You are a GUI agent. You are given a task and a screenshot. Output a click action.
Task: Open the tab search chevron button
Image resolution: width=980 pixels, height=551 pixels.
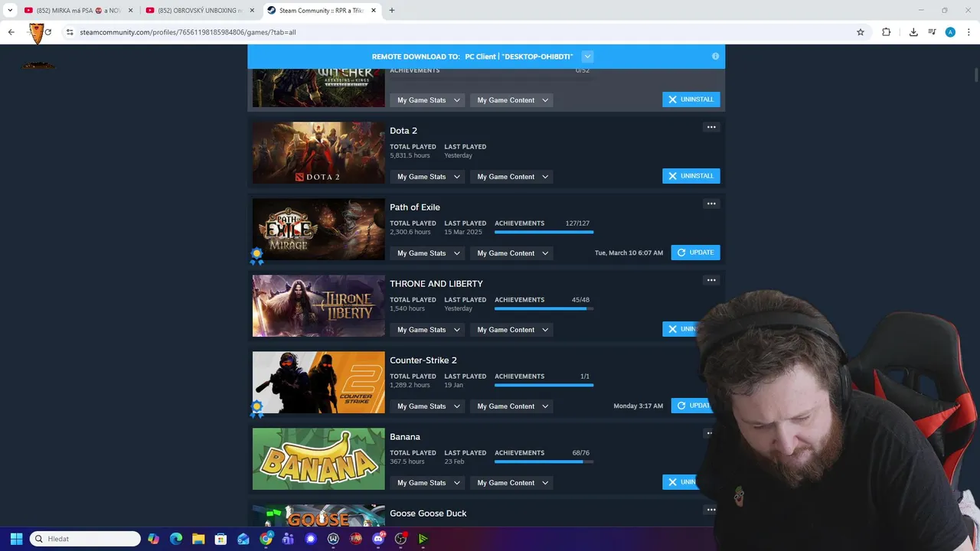[10, 11]
